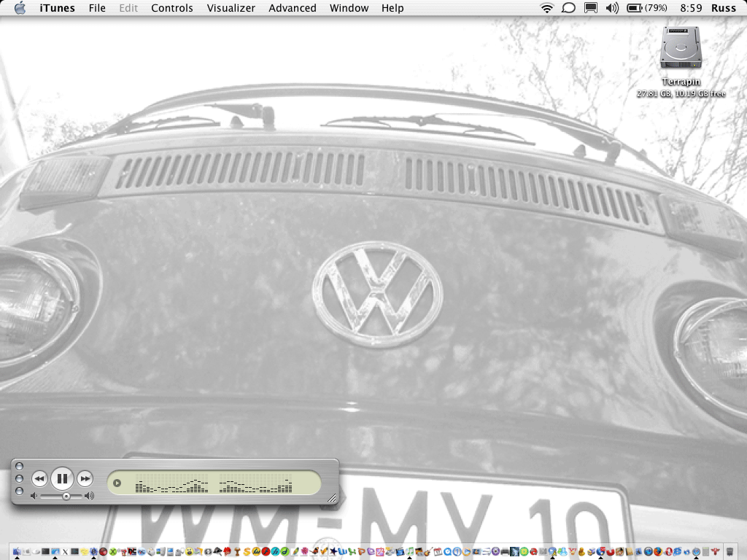Adjust the mini player volume slider knob
The width and height of the screenshot is (747, 560).
click(x=66, y=496)
